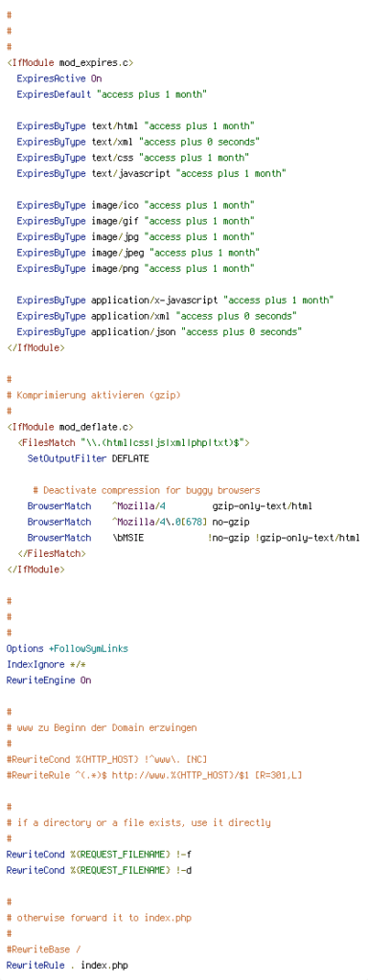
Task: Click the application/x-javascript ExpiresByType line
Action: pos(174,300)
